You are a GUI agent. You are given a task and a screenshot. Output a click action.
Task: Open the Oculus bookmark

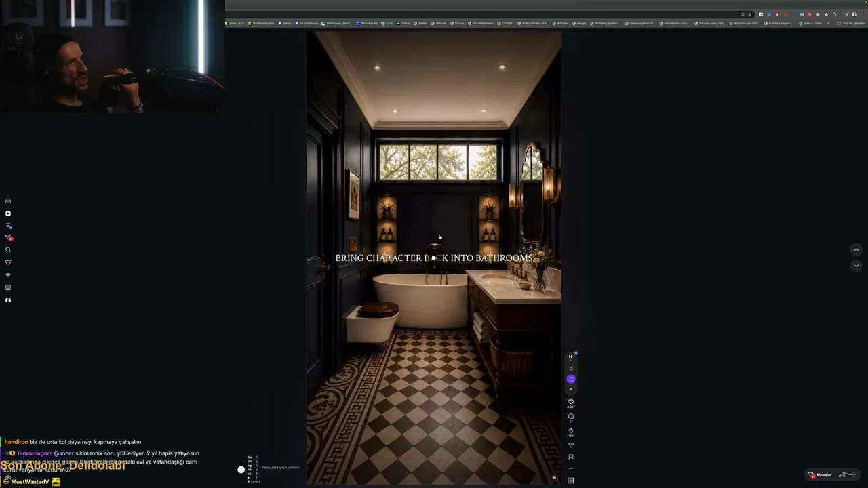[457, 23]
